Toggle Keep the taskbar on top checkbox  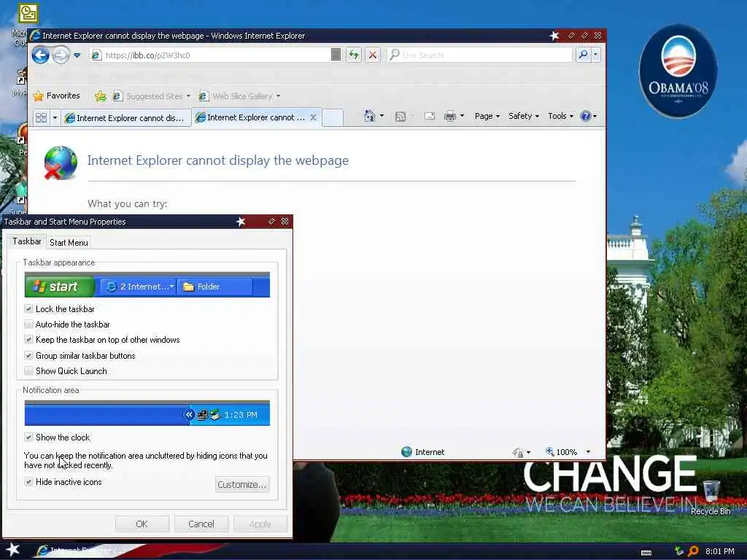tap(28, 340)
